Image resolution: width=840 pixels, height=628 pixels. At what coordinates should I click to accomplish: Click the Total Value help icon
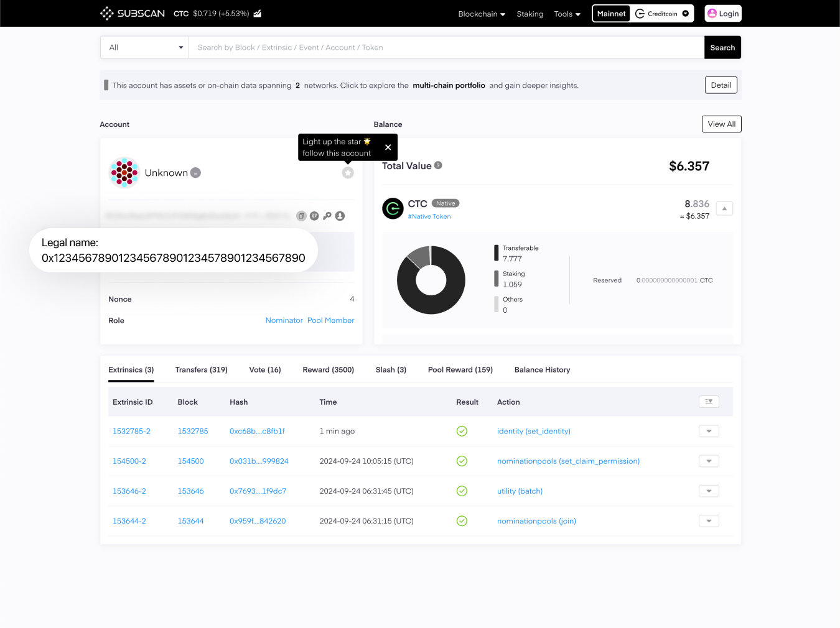pos(438,165)
